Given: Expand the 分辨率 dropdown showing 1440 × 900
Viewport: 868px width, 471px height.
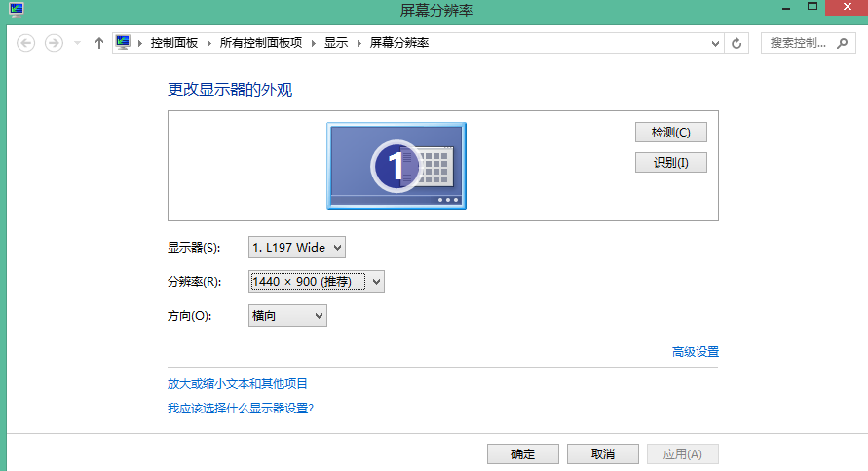Looking at the screenshot, I should (x=317, y=282).
